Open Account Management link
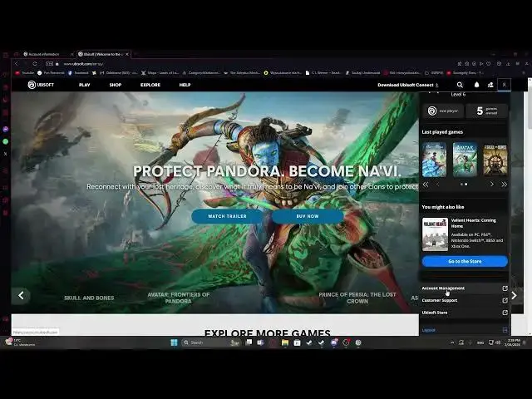 pyautogui.click(x=465, y=288)
